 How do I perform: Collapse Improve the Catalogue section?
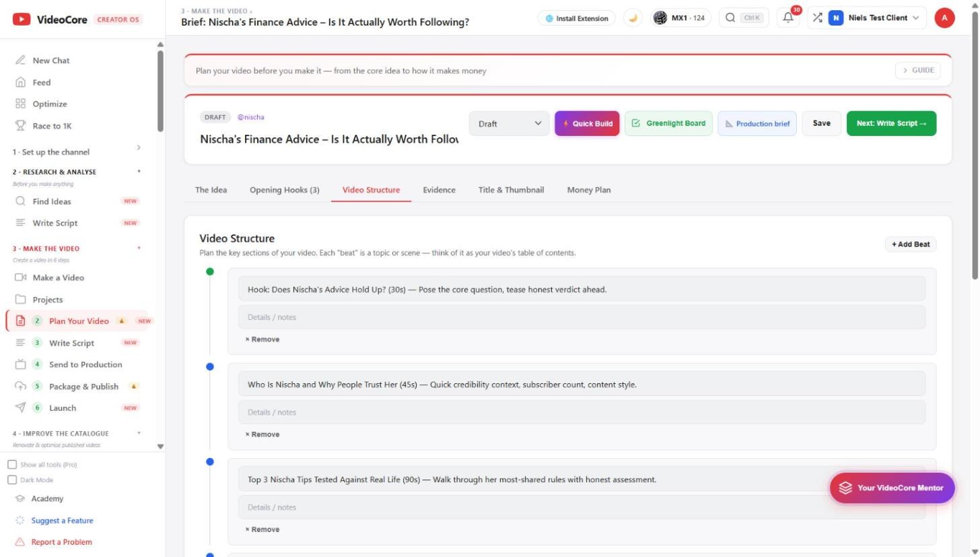(77, 434)
